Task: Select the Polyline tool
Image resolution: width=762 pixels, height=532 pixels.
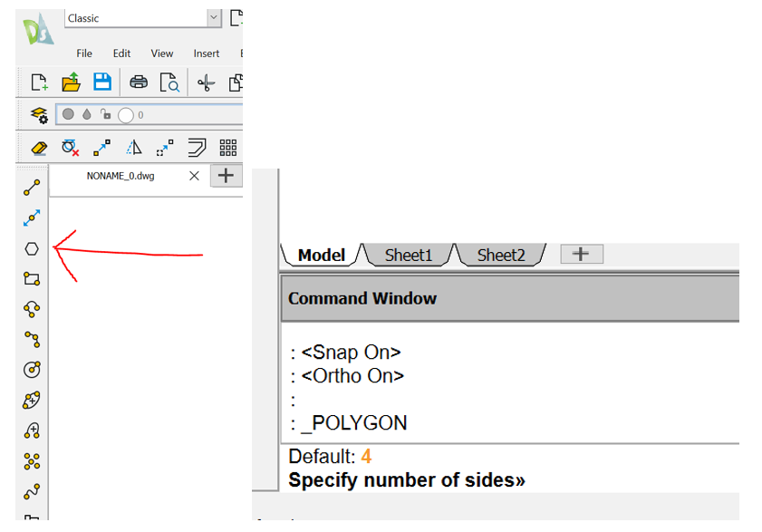Action: tap(32, 340)
